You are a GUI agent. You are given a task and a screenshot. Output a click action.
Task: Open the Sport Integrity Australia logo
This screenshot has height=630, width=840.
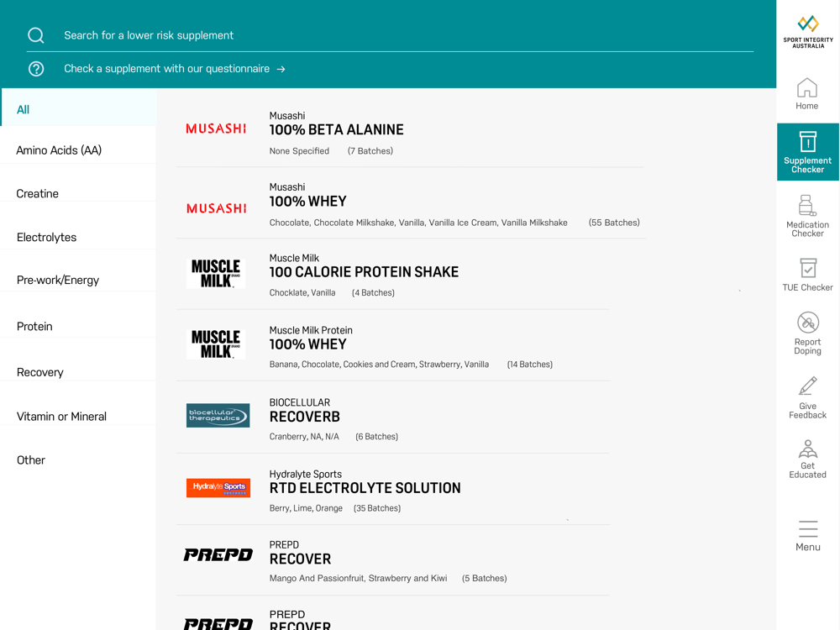click(808, 32)
